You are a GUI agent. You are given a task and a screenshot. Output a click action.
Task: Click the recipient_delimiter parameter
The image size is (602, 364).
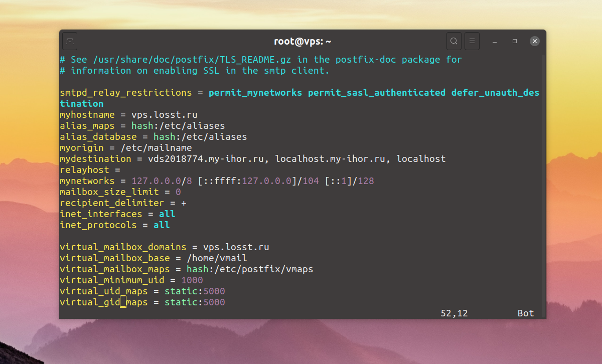(x=112, y=203)
